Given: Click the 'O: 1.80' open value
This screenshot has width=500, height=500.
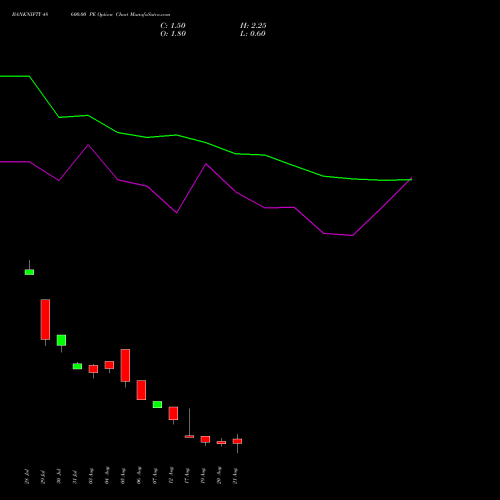Looking at the screenshot, I should (x=173, y=34).
